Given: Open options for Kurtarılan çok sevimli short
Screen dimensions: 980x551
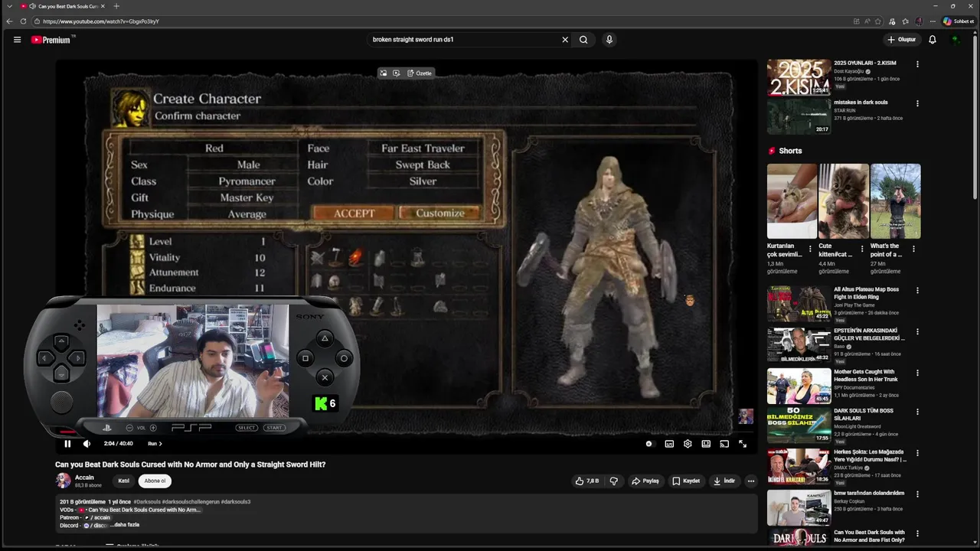Looking at the screenshot, I should click(810, 249).
